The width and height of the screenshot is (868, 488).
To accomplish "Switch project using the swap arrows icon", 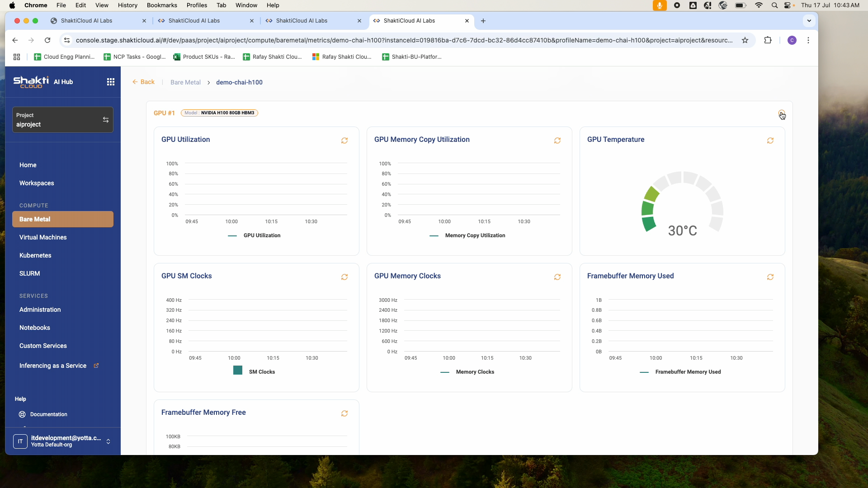I will click(x=105, y=120).
